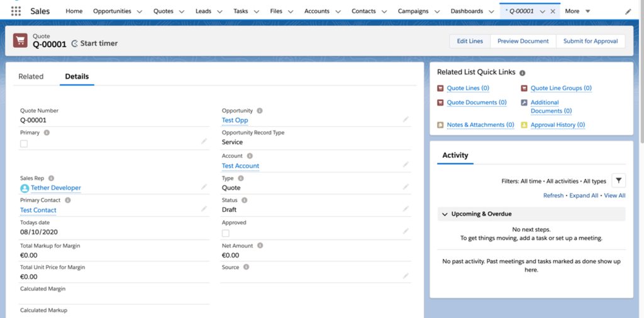
Task: Click the edit pencil for Primary Contact field
Action: pos(204,209)
